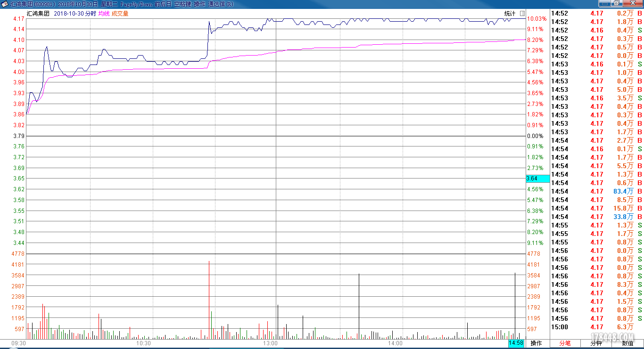Click the app icon in the title bar
The image size is (644, 349).
(x=5, y=4)
